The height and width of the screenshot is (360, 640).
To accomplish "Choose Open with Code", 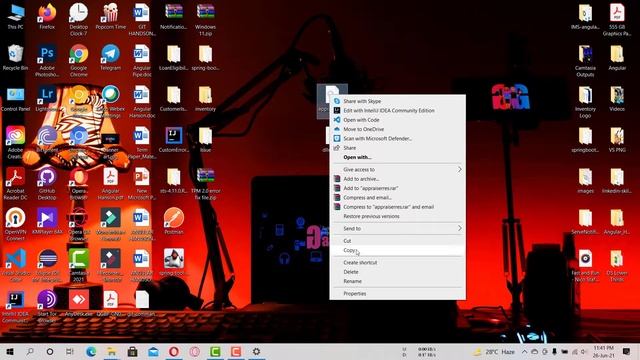I will point(398,120).
